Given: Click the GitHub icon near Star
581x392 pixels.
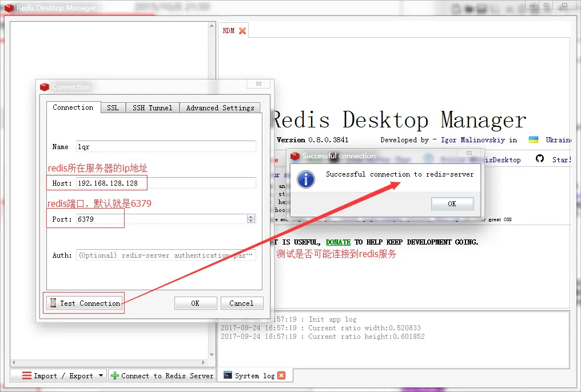Looking at the screenshot, I should [x=540, y=159].
